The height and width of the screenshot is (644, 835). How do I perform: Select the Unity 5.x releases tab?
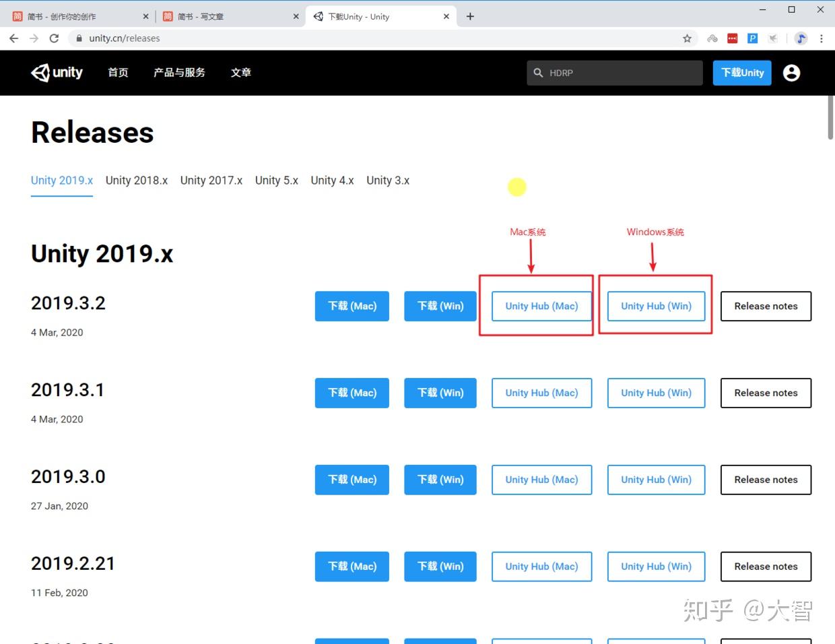[277, 180]
